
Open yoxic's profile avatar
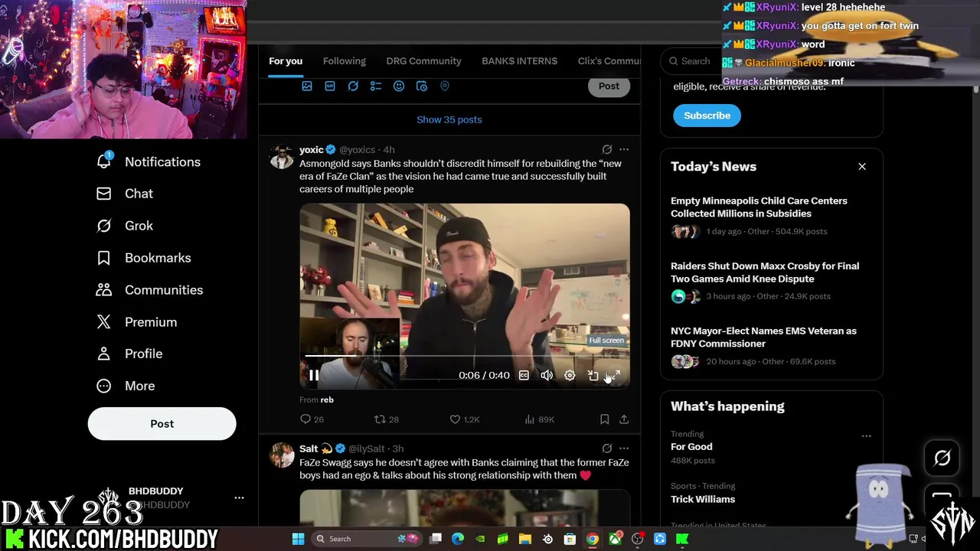[282, 157]
